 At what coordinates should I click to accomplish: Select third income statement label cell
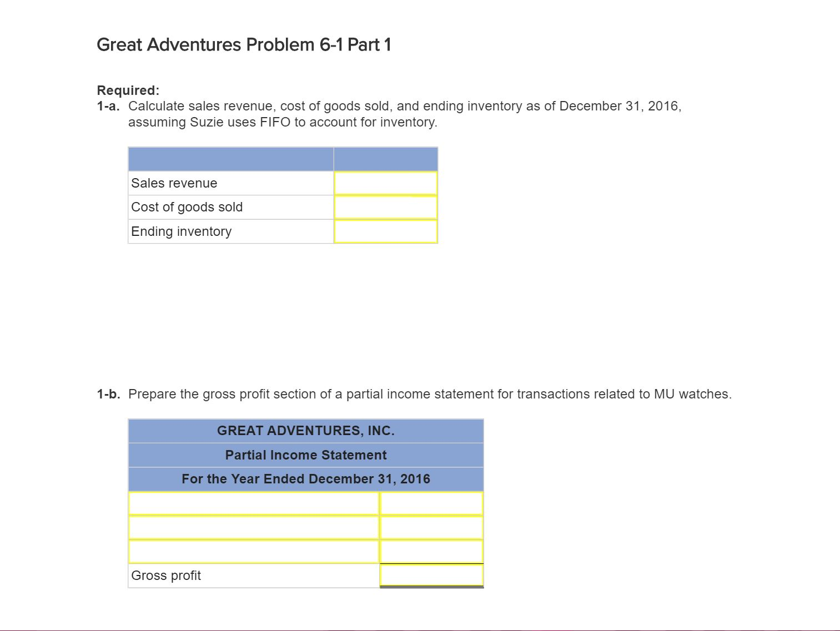click(x=254, y=552)
